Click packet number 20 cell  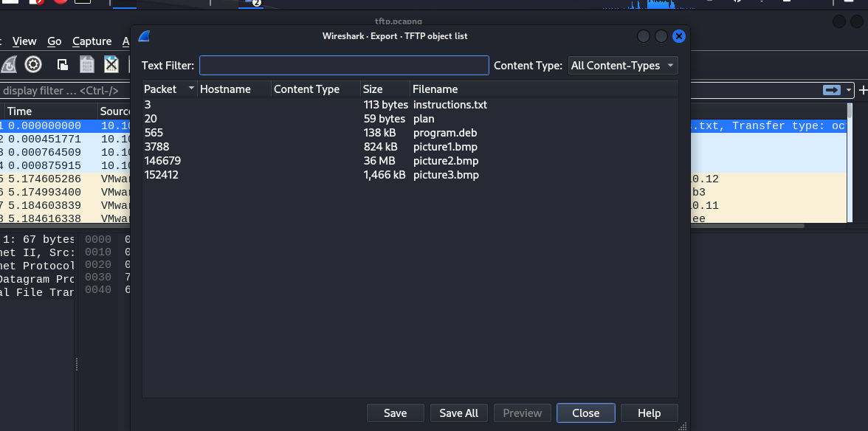coord(151,118)
